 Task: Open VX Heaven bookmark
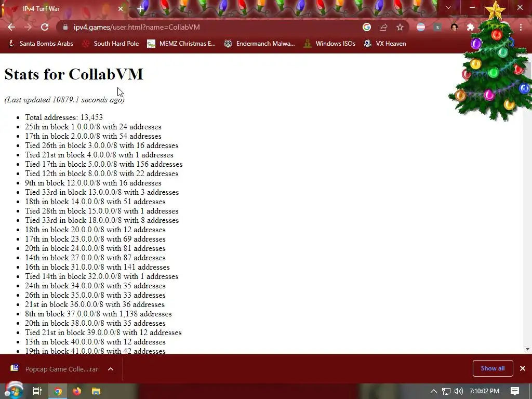(385, 44)
